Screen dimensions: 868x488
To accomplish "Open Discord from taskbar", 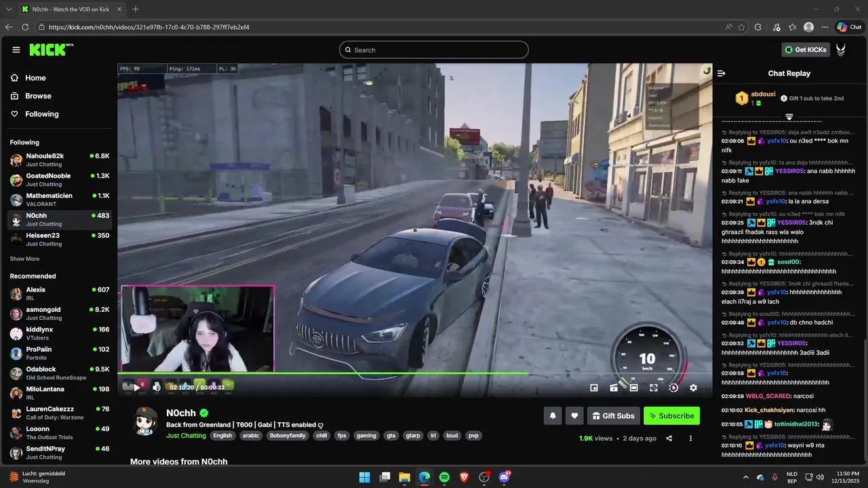I will click(504, 477).
